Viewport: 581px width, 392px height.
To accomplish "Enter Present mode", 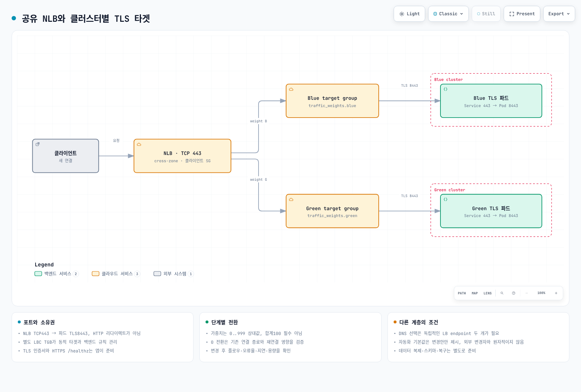I will [x=522, y=14].
